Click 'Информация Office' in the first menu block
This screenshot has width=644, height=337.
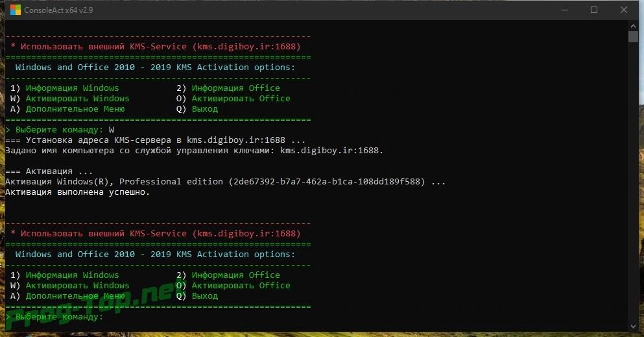236,88
